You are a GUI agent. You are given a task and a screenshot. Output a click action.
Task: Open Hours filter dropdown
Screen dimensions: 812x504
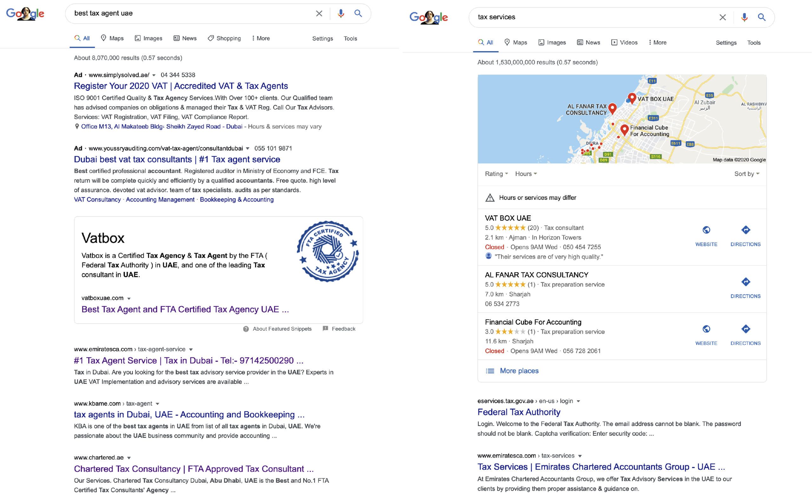(526, 174)
